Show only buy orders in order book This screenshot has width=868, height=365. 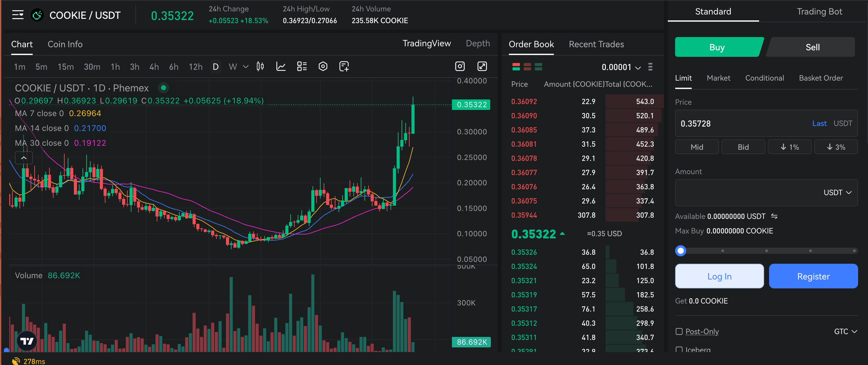(x=538, y=67)
